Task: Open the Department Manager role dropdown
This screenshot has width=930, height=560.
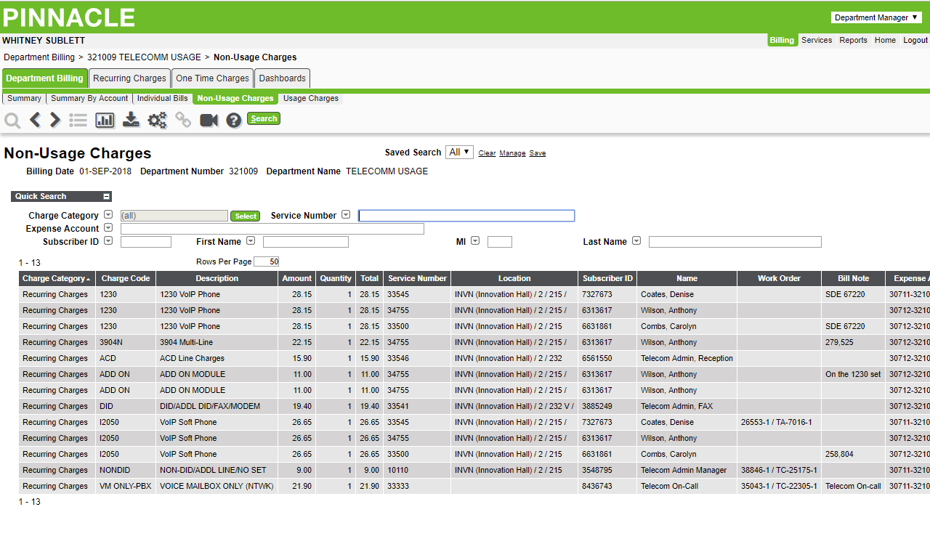Action: [x=876, y=17]
